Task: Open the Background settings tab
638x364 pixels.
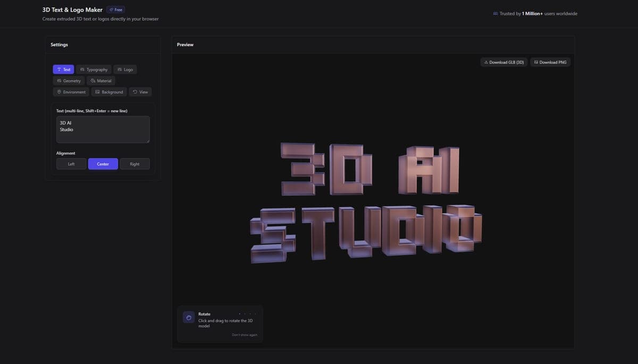Action: (109, 92)
